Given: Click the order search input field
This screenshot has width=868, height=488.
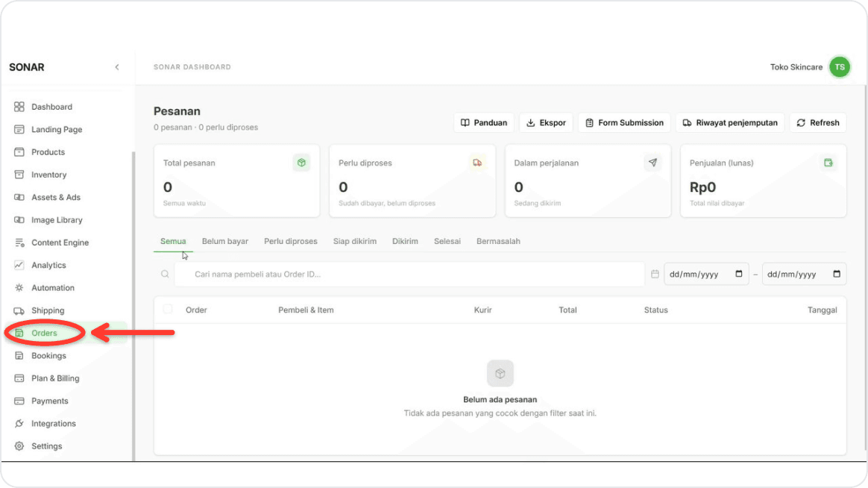Looking at the screenshot, I should [x=409, y=274].
